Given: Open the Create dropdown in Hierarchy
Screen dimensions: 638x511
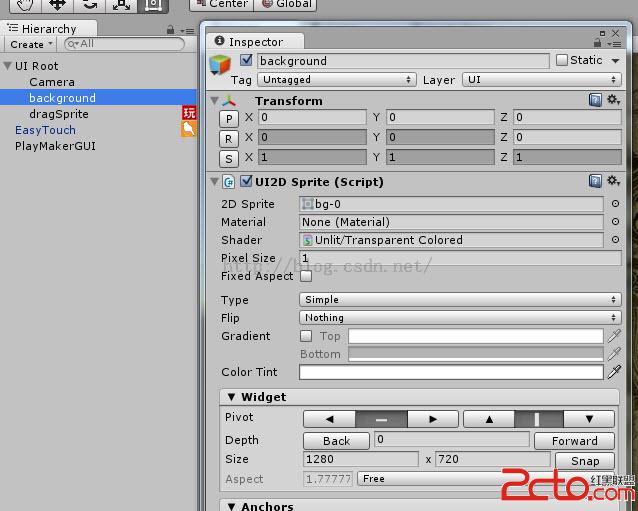Looking at the screenshot, I should pos(31,44).
